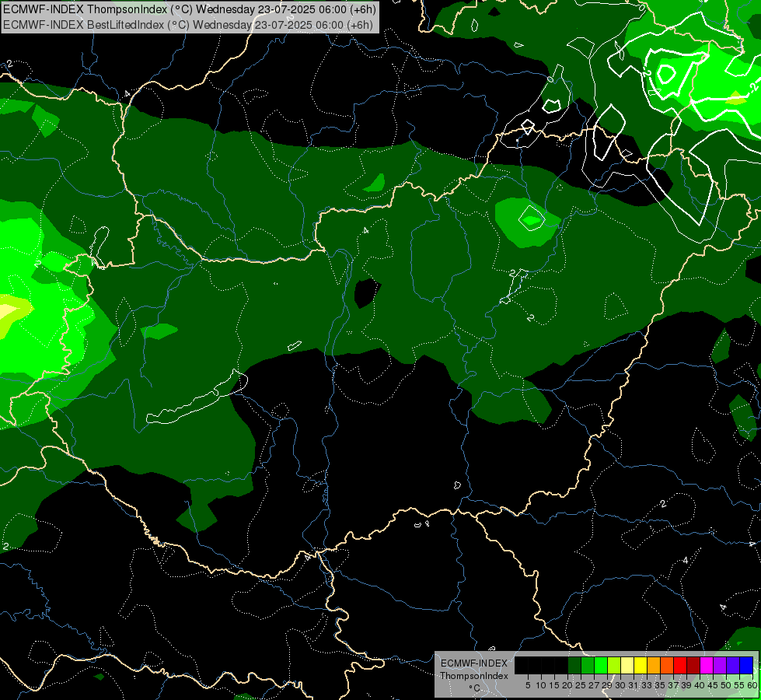Click the yellow 31-33 legend swatch
The width and height of the screenshot is (761, 700).
641,665
